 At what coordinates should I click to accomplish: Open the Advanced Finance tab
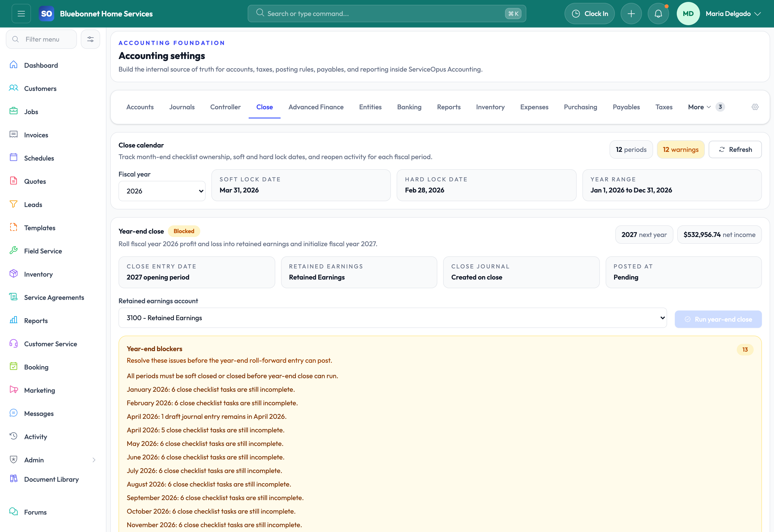tap(316, 107)
